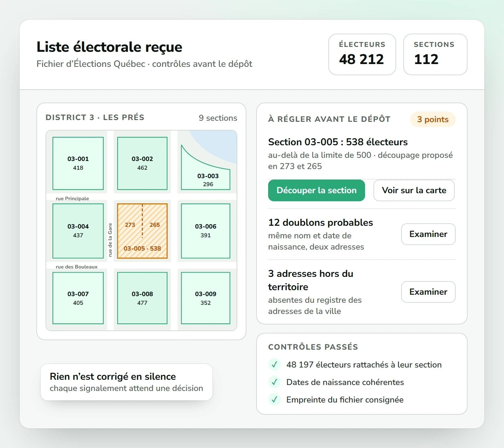Examine the 12 doublons probables
The height and width of the screenshot is (448, 504).
click(x=428, y=234)
